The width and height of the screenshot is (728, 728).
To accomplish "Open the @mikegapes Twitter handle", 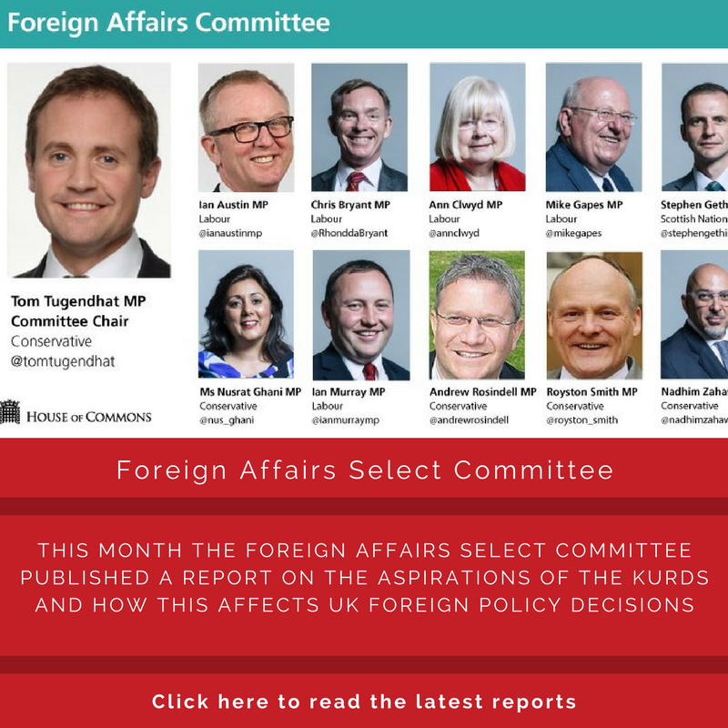I will click(573, 233).
